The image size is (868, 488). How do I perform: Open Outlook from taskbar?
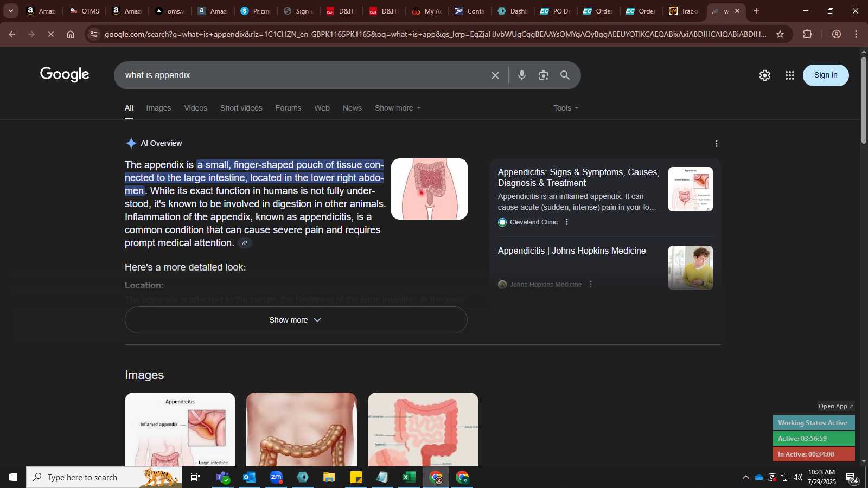249,477
